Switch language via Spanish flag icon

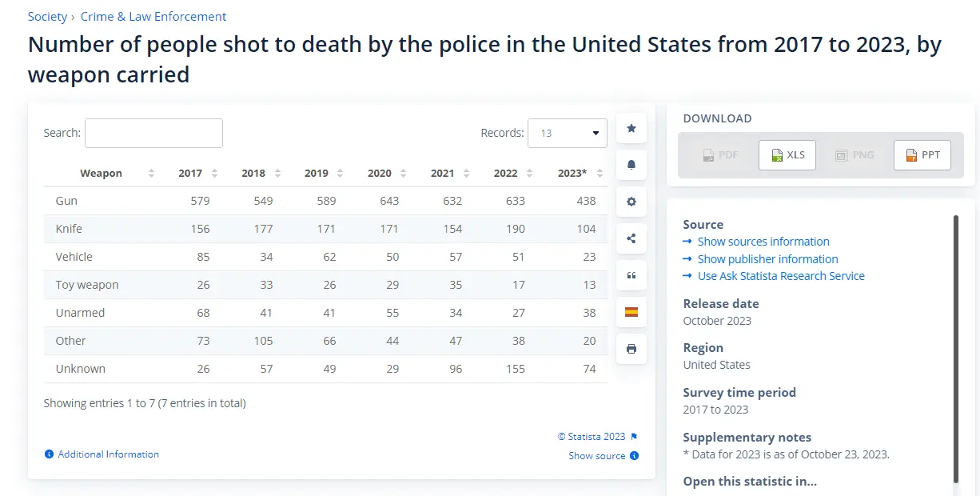[x=631, y=312]
